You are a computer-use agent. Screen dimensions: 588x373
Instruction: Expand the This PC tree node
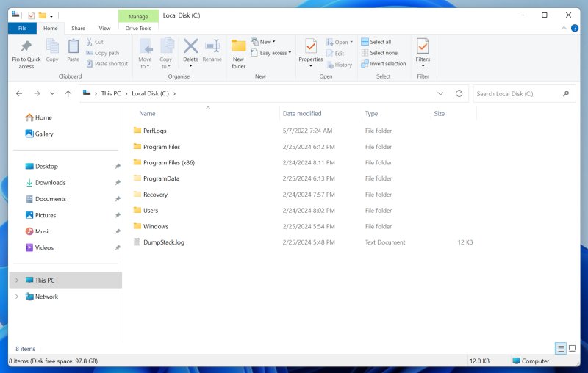tap(17, 280)
